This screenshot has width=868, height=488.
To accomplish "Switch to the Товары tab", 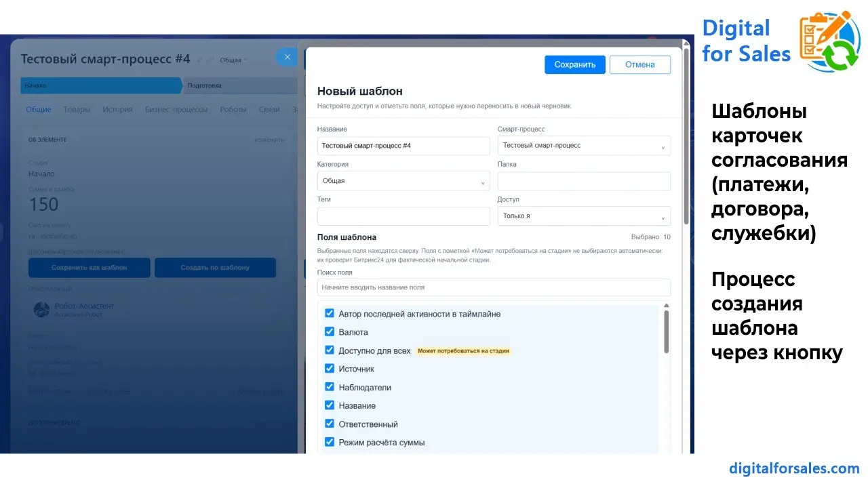I will (77, 109).
